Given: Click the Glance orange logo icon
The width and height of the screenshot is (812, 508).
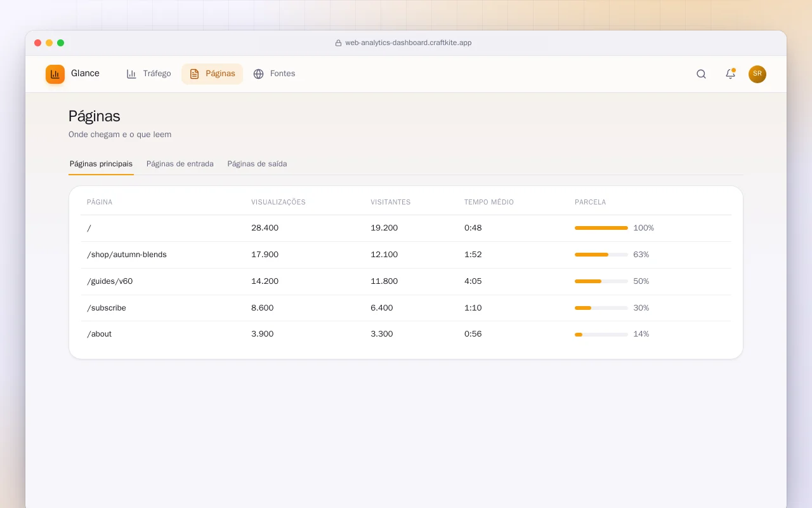Looking at the screenshot, I should click(55, 74).
